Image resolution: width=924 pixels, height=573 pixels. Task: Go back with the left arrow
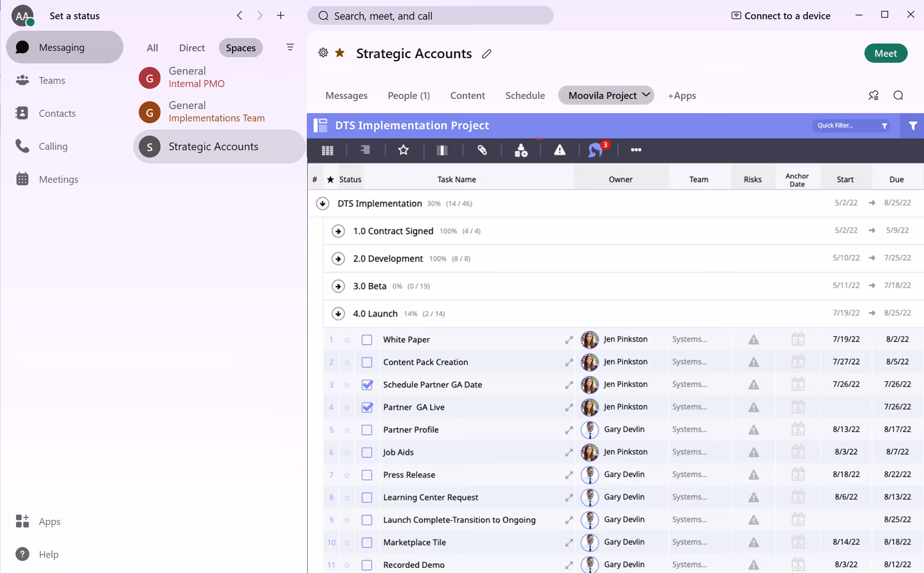(x=239, y=16)
